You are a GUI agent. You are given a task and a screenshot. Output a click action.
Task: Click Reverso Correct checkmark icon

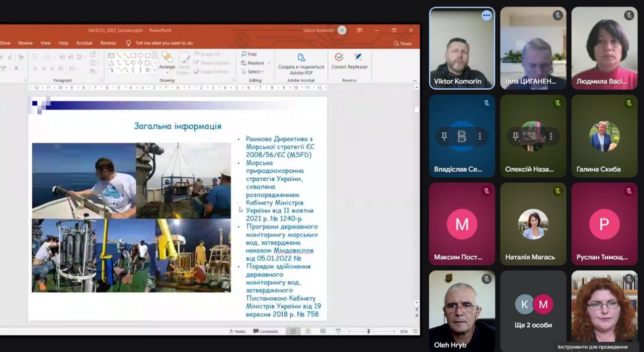click(339, 57)
